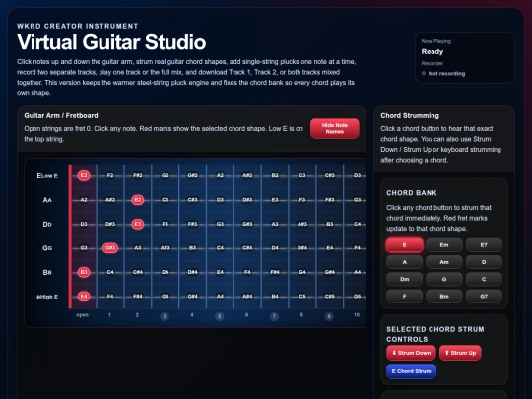Pluck B4 on the High E string
The width and height of the screenshot is (532, 399).
[275, 297]
